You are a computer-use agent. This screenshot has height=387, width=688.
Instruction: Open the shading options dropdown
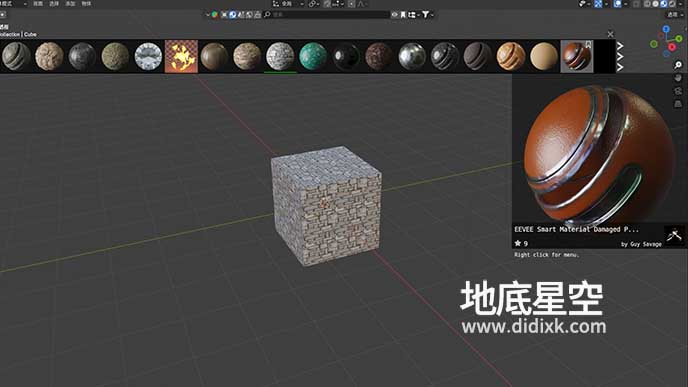[680, 4]
